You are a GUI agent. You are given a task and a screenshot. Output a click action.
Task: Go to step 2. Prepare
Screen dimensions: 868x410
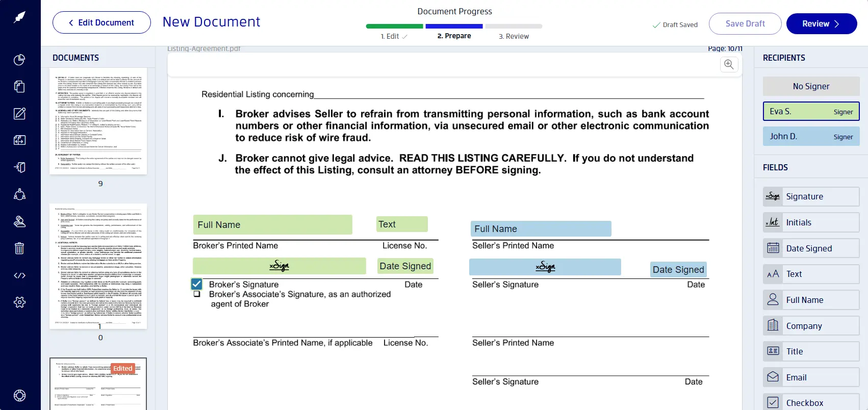pyautogui.click(x=454, y=36)
